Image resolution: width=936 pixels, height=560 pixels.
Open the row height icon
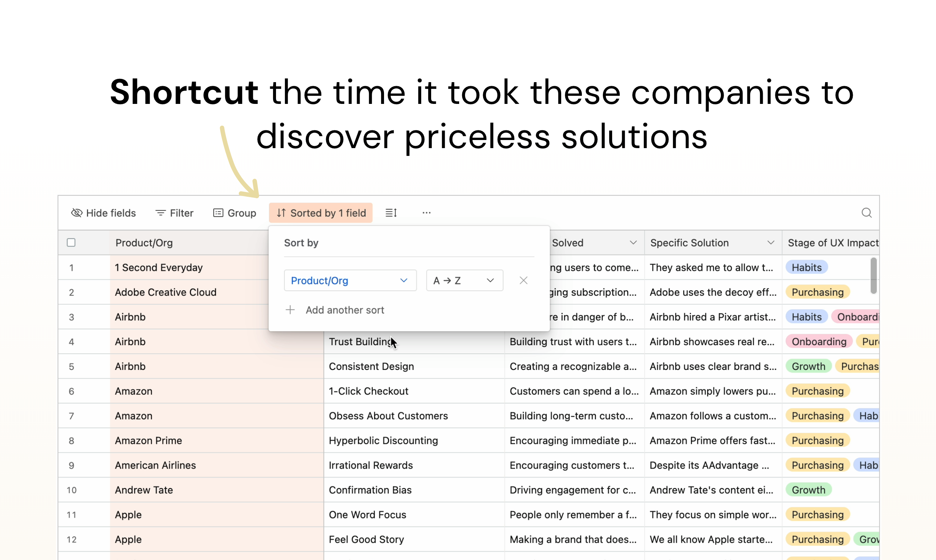point(391,213)
